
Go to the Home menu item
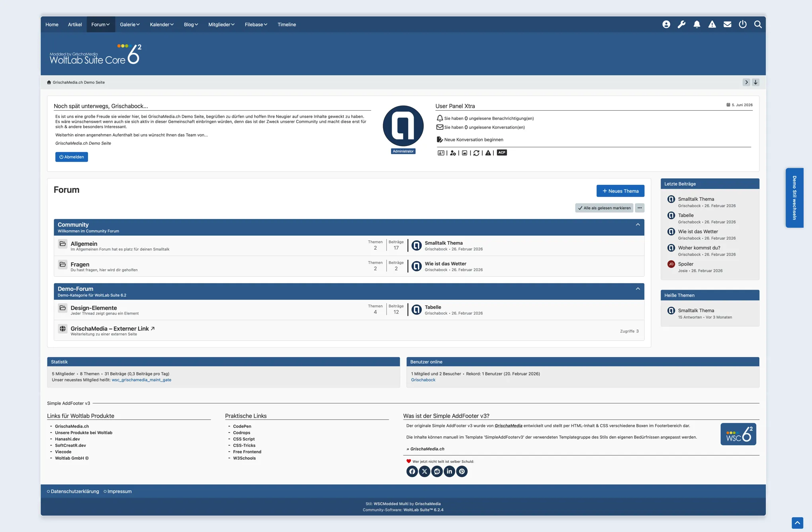coord(52,24)
